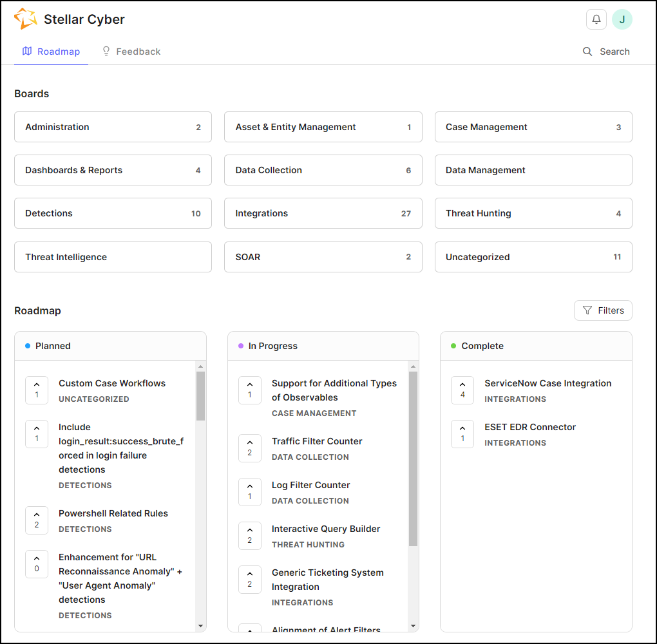Click the UNCATEGORIZED category label

(x=94, y=399)
